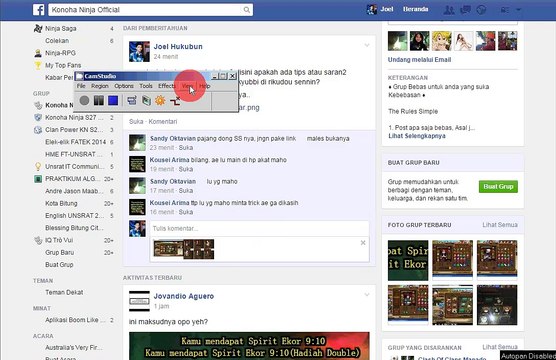
Task: Go to Beranda home page
Action: click(x=415, y=9)
